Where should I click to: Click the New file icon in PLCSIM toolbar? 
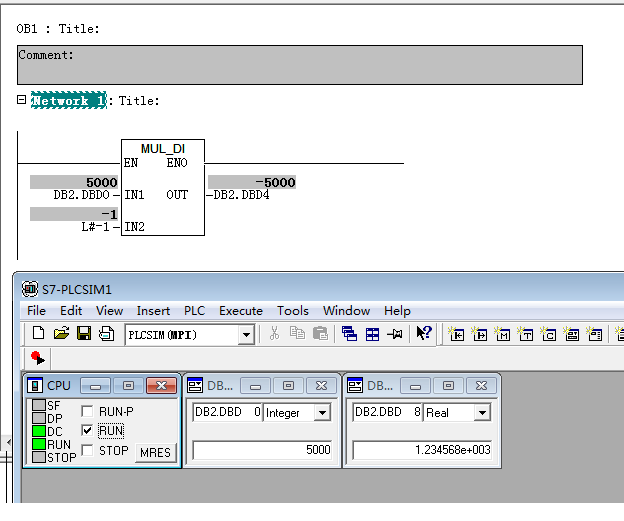pyautogui.click(x=38, y=334)
